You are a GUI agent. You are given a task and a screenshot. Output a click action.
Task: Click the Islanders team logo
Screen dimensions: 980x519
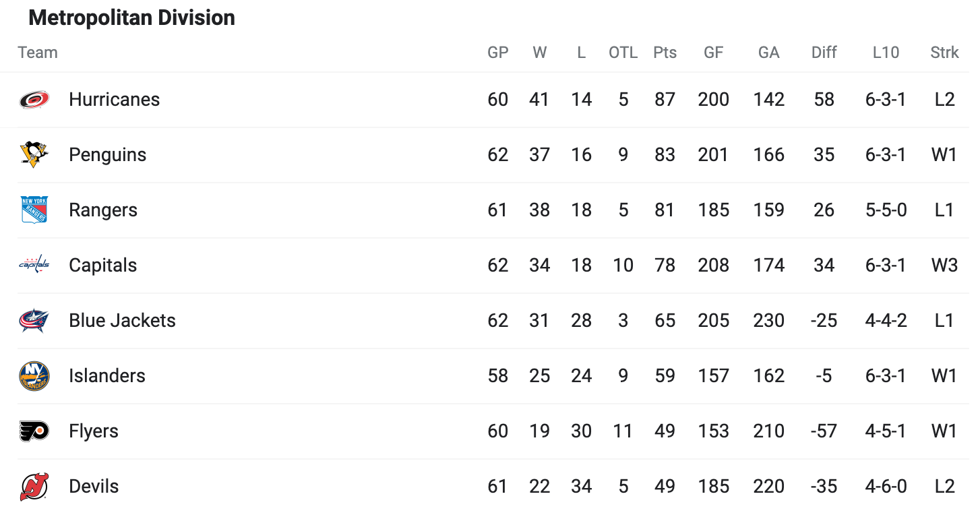[34, 376]
